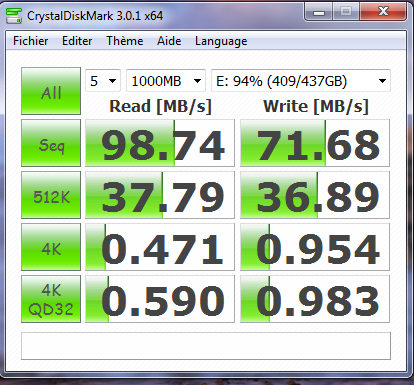414x385 pixels.
Task: Click the empty comment text field at bottom
Action: [206, 346]
